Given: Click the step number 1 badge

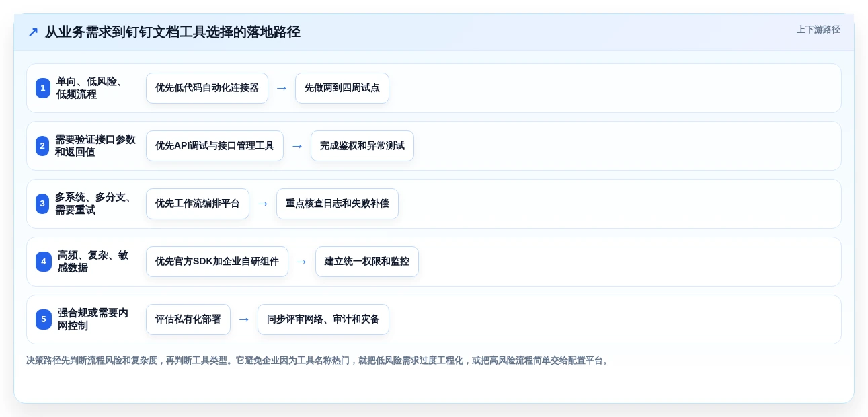Looking at the screenshot, I should (43, 88).
